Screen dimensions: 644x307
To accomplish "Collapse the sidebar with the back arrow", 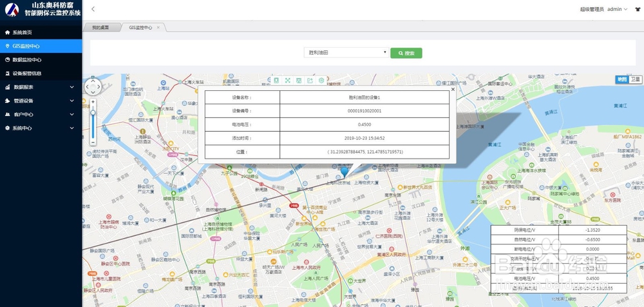I will [93, 9].
